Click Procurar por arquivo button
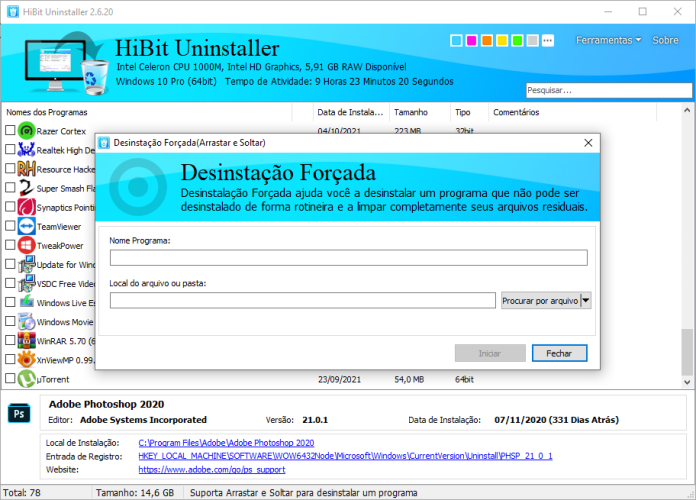This screenshot has width=696, height=500. click(x=540, y=301)
